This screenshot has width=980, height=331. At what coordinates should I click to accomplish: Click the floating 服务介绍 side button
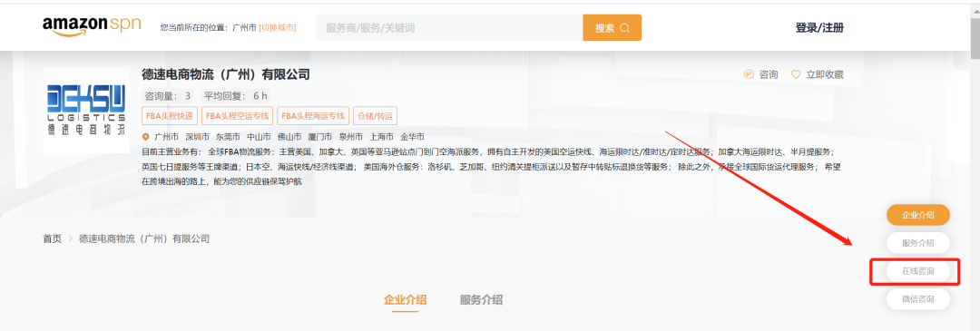pyautogui.click(x=918, y=243)
